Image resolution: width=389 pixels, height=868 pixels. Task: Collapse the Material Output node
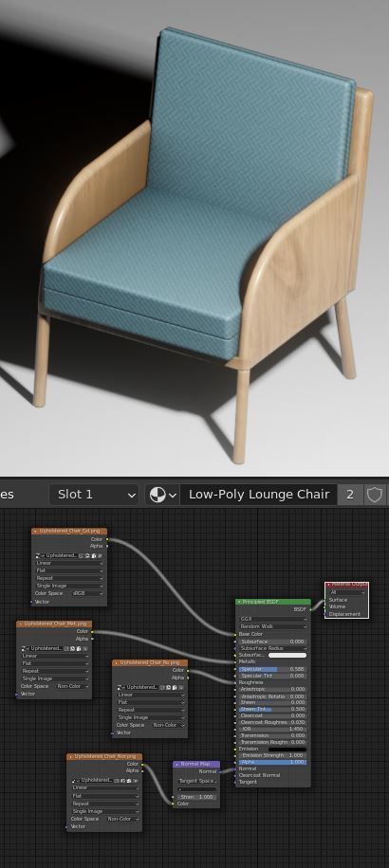[x=329, y=585]
